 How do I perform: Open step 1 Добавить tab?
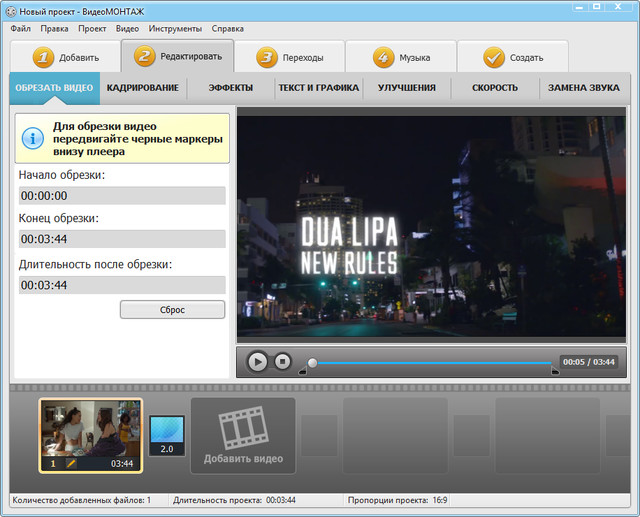[x=65, y=58]
